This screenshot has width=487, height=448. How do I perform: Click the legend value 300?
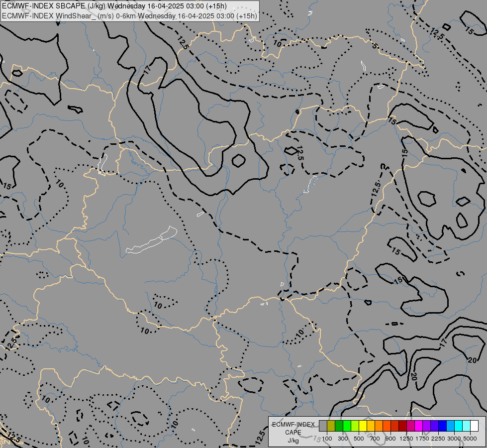coord(343,439)
